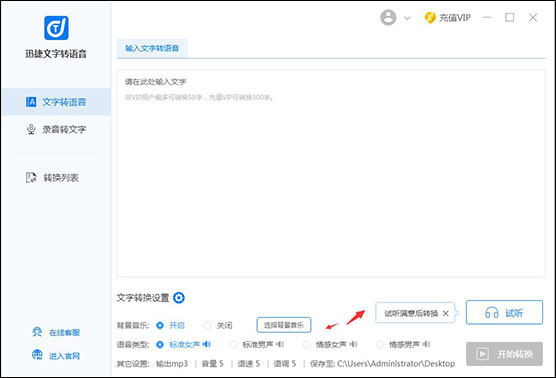Screen dimensions: 556x378
Task: Open 进入官网 official website link
Action: (x=56, y=356)
